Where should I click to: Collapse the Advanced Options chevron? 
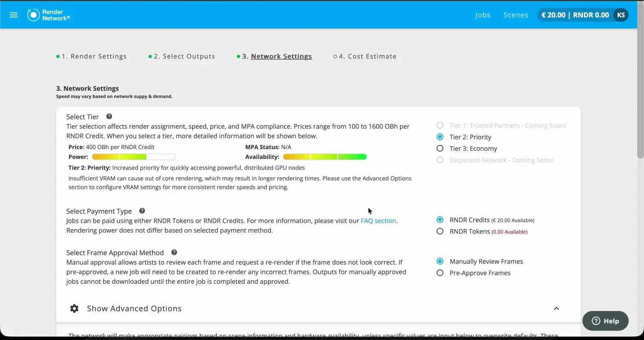556,308
